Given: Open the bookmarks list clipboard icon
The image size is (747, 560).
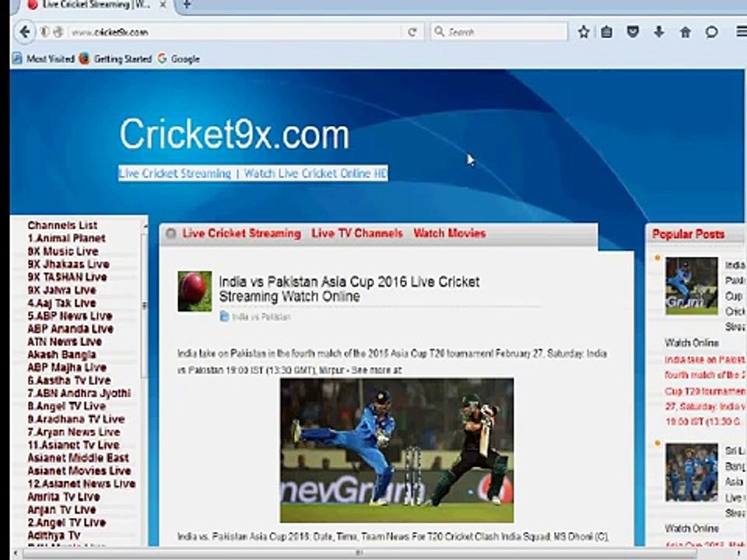Looking at the screenshot, I should point(606,32).
